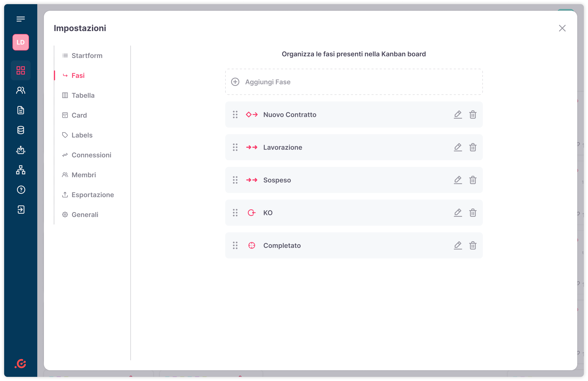The height and width of the screenshot is (381, 588).
Task: Click the hierarchy org chart sidebar icon
Action: pos(21,170)
